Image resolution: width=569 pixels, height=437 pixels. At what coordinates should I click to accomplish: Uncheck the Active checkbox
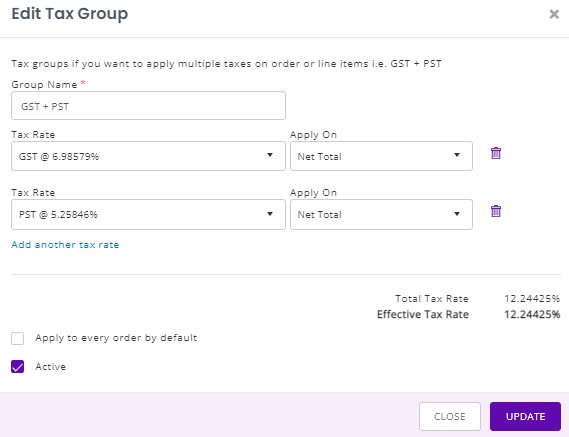[x=17, y=367]
